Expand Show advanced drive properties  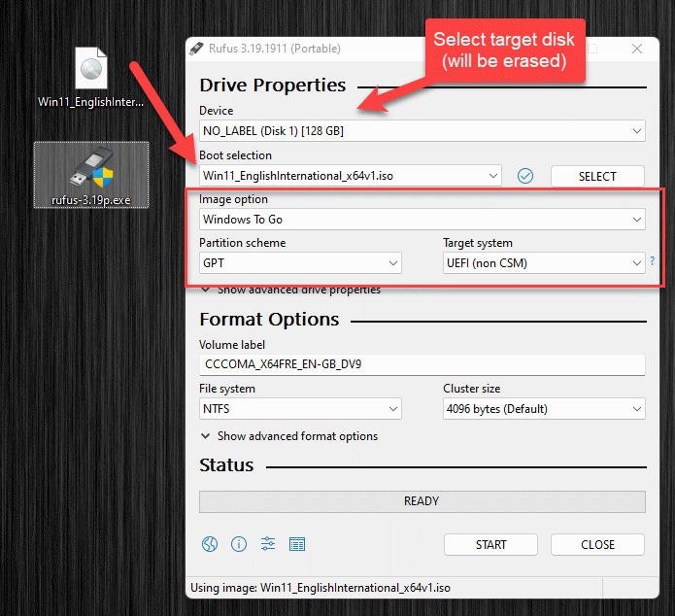291,290
